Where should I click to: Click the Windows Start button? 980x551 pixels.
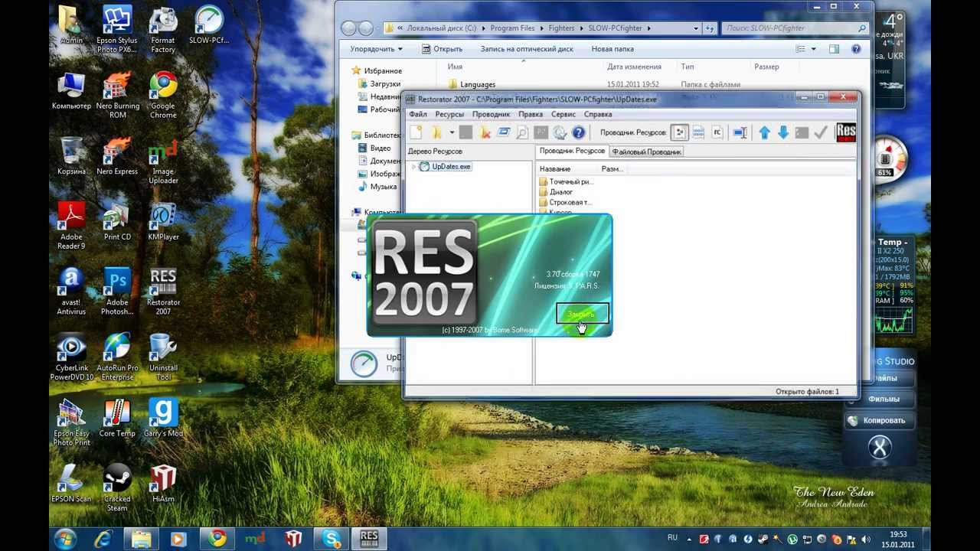click(65, 539)
